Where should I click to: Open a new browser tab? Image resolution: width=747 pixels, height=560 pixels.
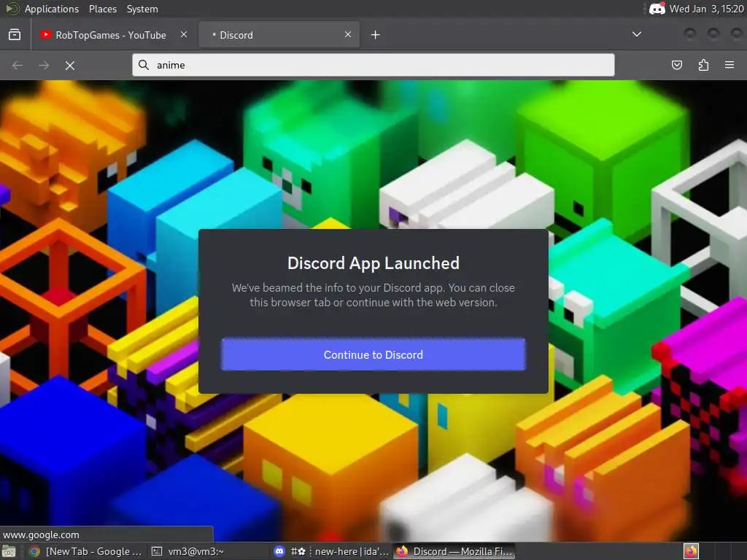coord(376,35)
